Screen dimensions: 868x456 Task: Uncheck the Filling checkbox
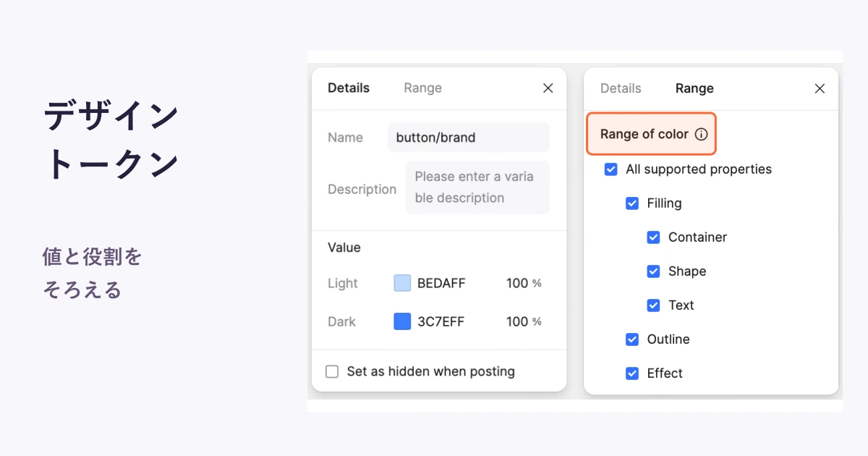pos(632,203)
